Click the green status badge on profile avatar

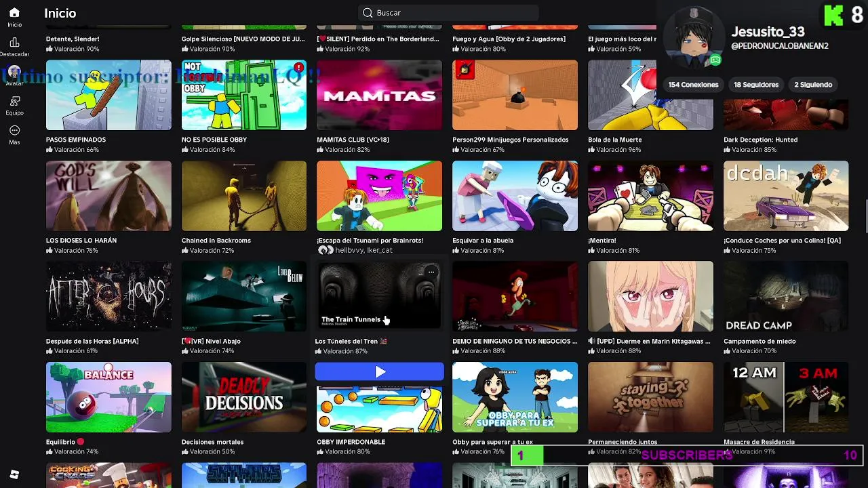coord(715,60)
